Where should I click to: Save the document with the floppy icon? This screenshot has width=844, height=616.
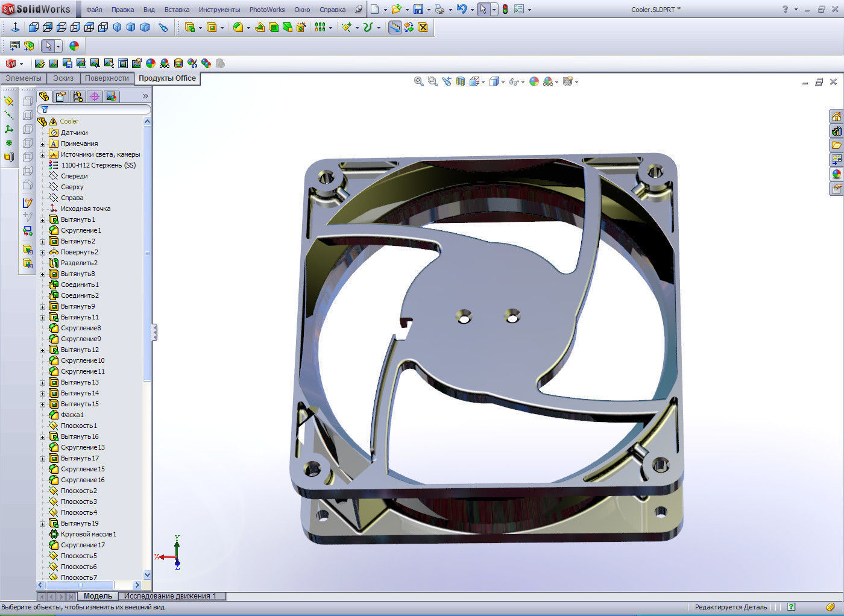coord(418,9)
